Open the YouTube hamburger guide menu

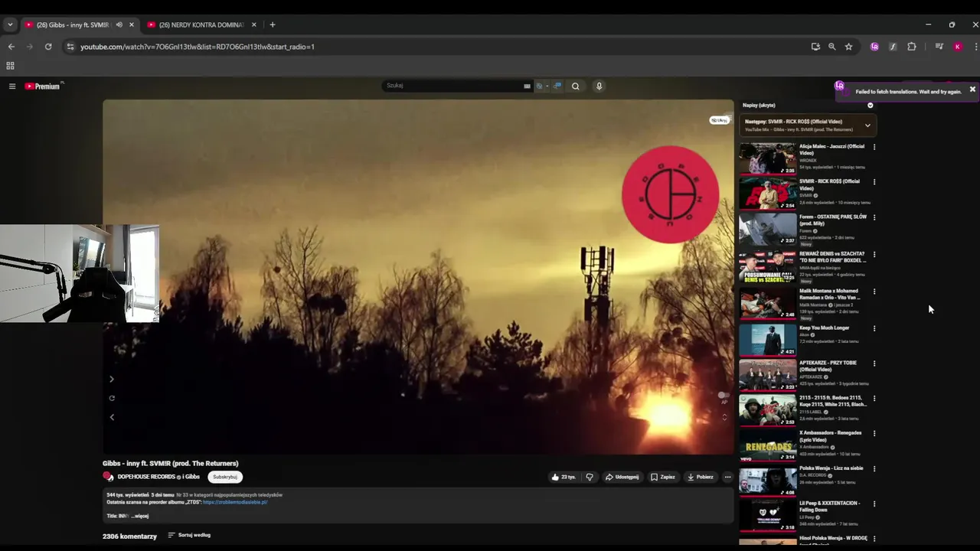pyautogui.click(x=12, y=86)
